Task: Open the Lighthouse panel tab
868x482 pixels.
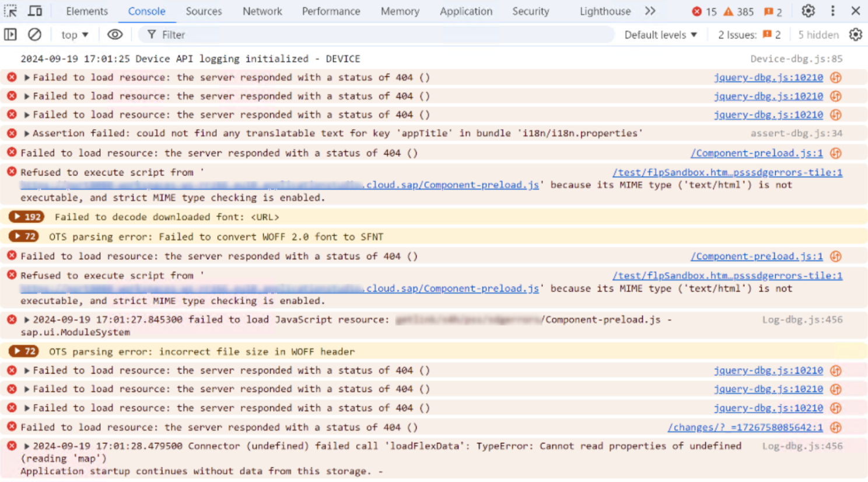Action: 604,11
